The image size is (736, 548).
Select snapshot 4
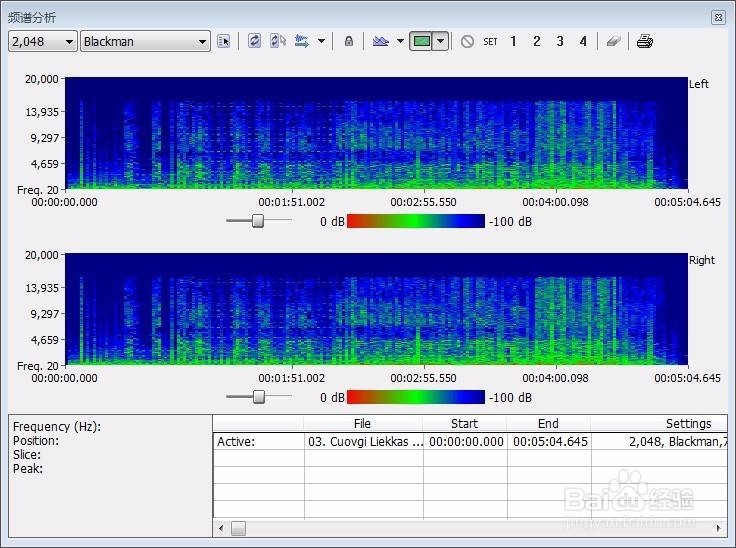pyautogui.click(x=583, y=41)
